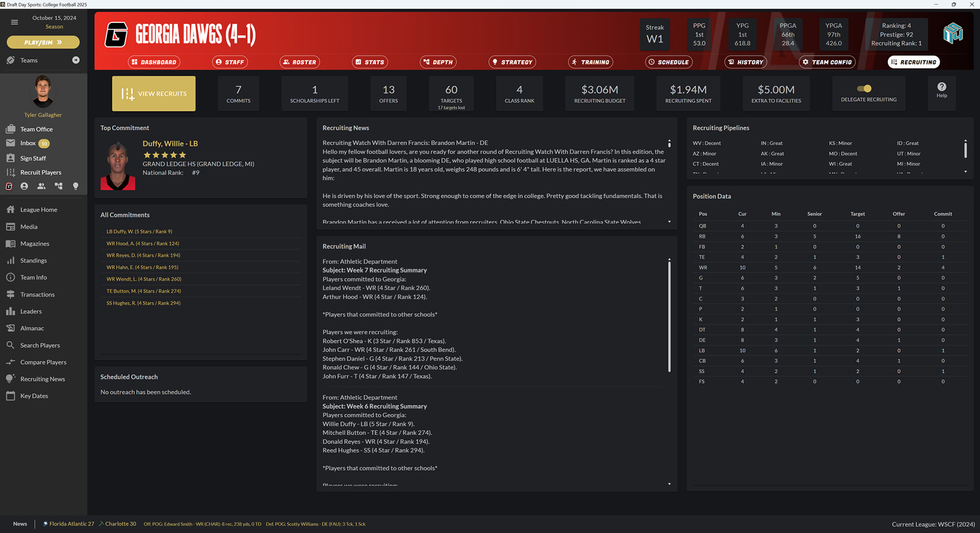Click the pipeline org-chart icon under Recruit Players
This screenshot has width=980, height=533.
point(58,186)
